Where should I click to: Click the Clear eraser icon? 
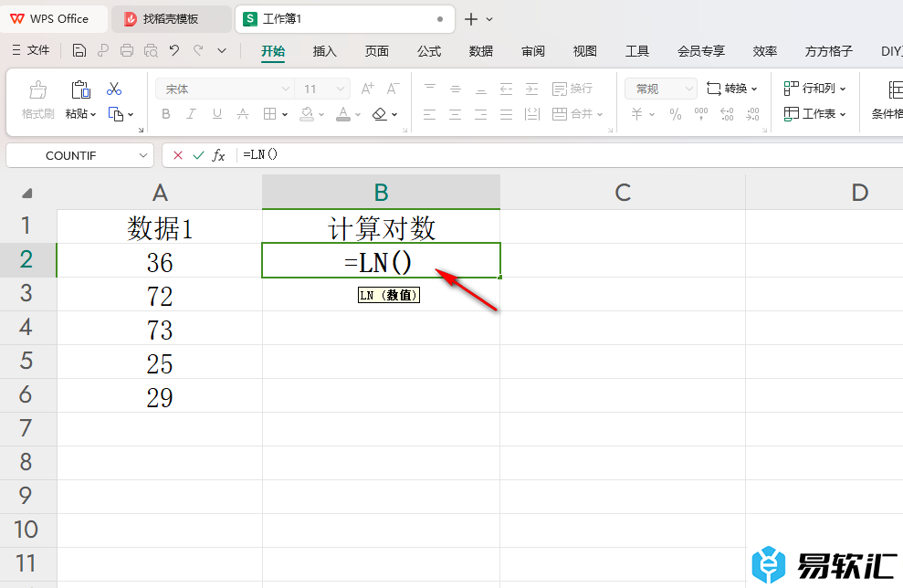pyautogui.click(x=380, y=114)
